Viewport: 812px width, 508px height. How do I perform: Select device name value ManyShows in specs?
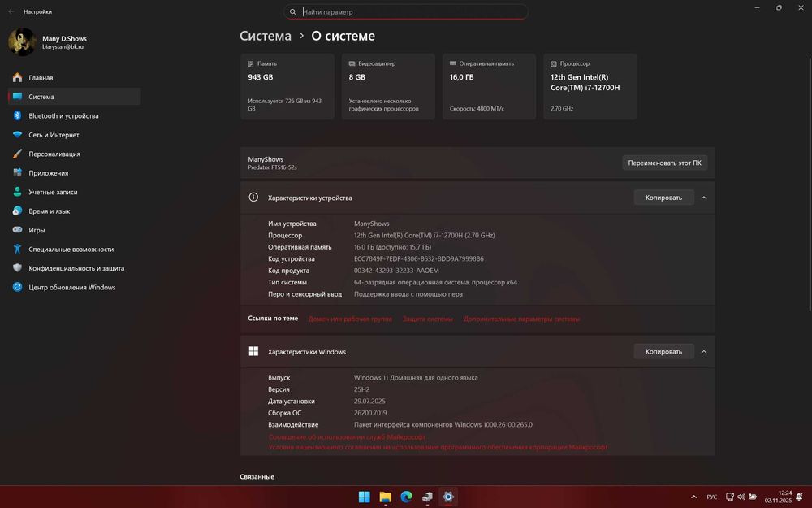(x=371, y=224)
